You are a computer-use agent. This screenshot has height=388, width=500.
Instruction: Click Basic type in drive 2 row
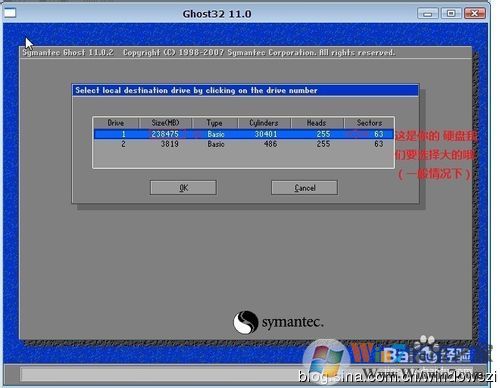216,144
